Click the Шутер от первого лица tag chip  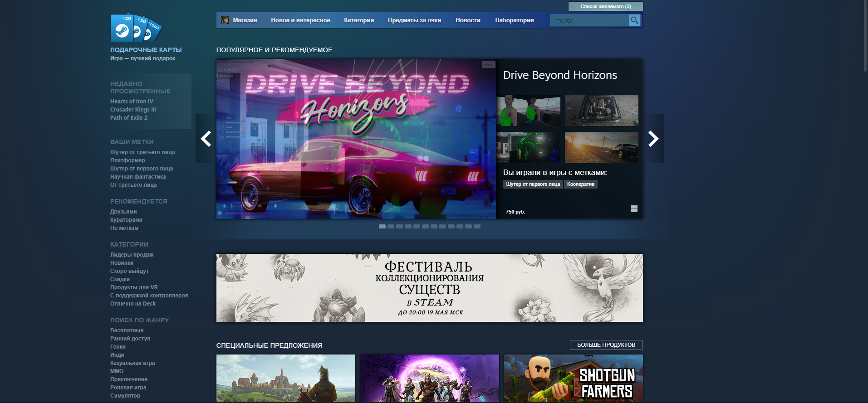click(x=533, y=184)
